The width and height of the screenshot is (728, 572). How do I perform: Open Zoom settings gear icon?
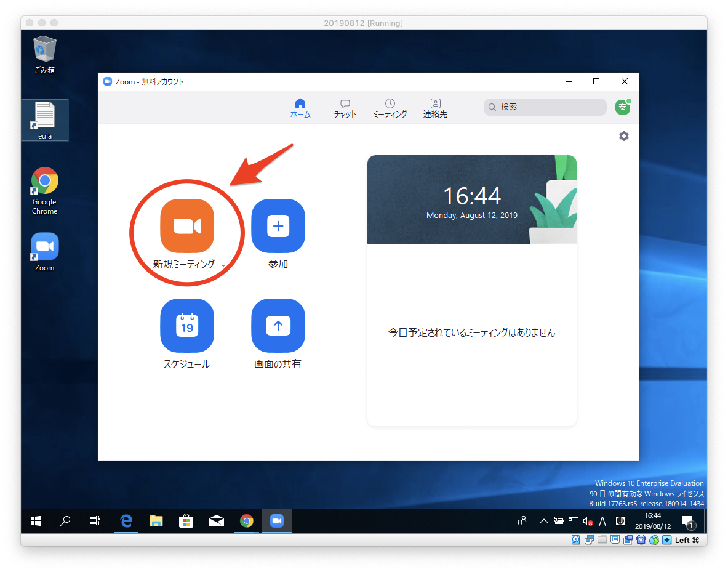point(623,136)
